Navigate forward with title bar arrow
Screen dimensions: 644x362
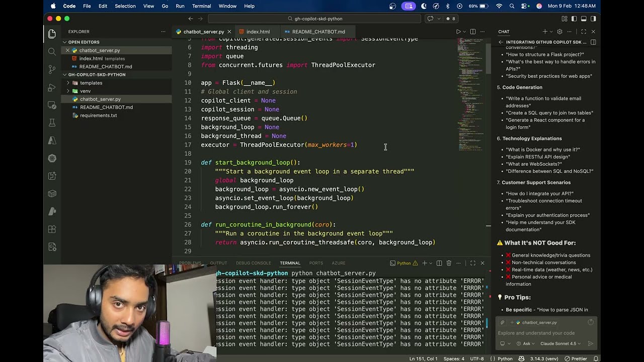tap(200, 19)
